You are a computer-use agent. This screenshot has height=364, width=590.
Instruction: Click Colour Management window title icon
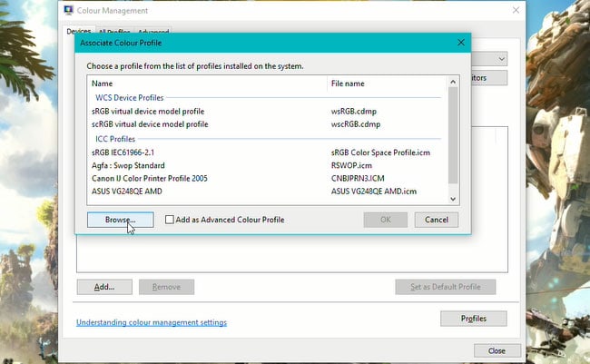point(68,10)
